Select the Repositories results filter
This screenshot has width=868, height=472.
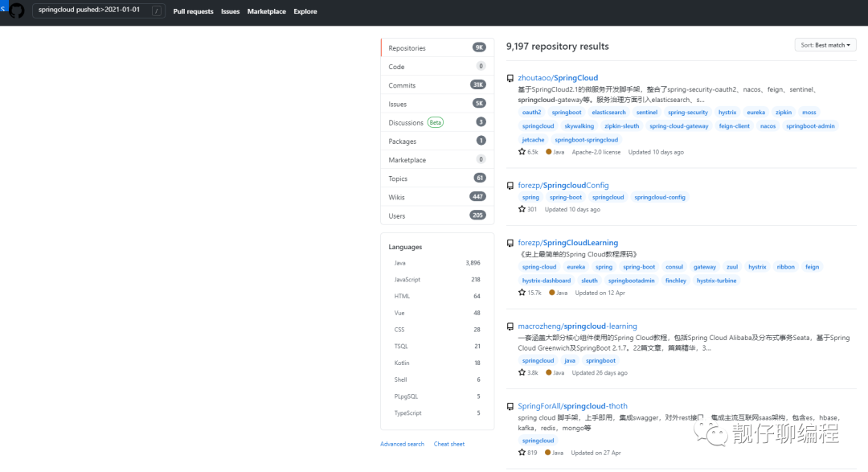[x=436, y=47]
